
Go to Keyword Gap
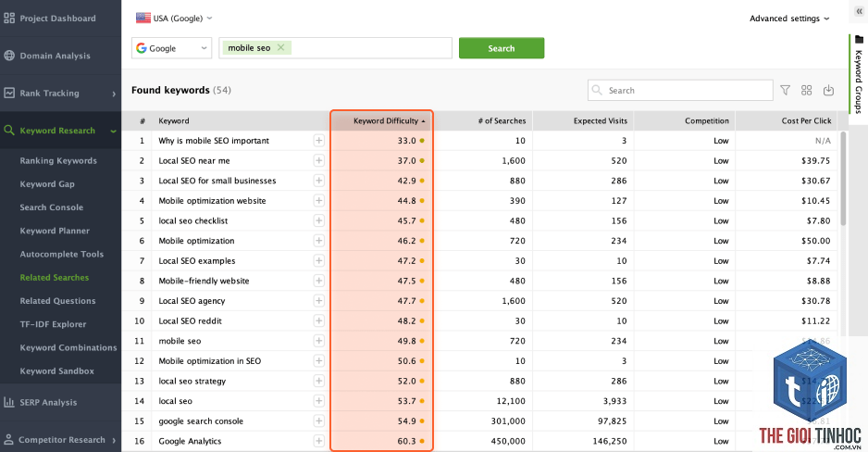[x=47, y=184]
